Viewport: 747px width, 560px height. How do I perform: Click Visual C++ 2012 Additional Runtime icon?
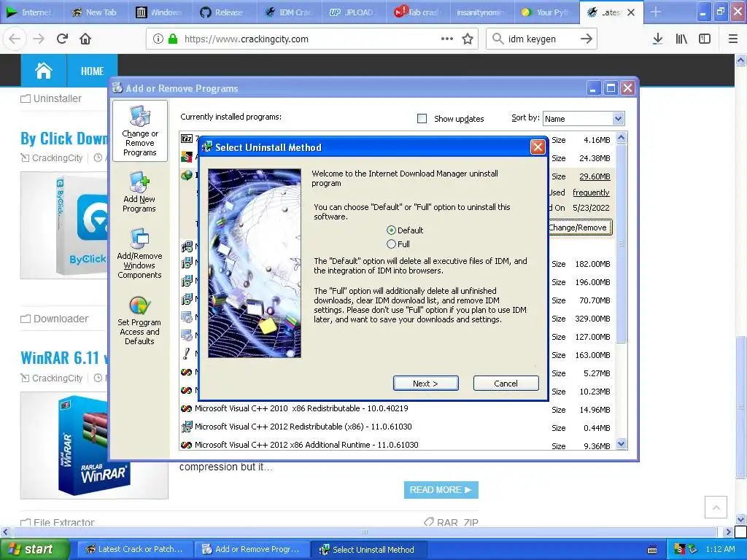pos(186,445)
